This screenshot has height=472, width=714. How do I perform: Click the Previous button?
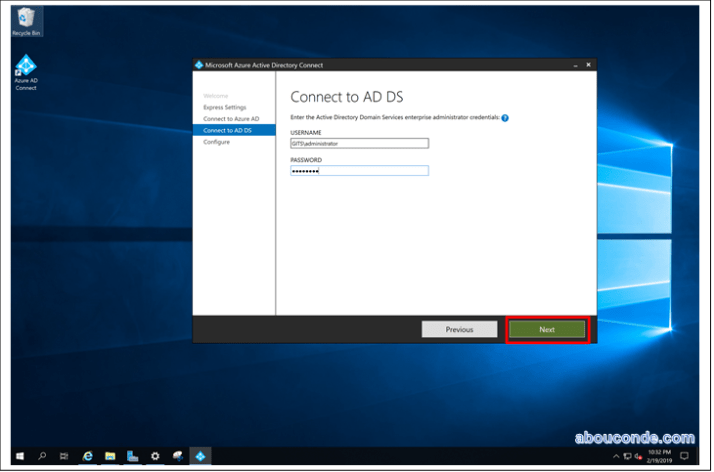point(459,329)
